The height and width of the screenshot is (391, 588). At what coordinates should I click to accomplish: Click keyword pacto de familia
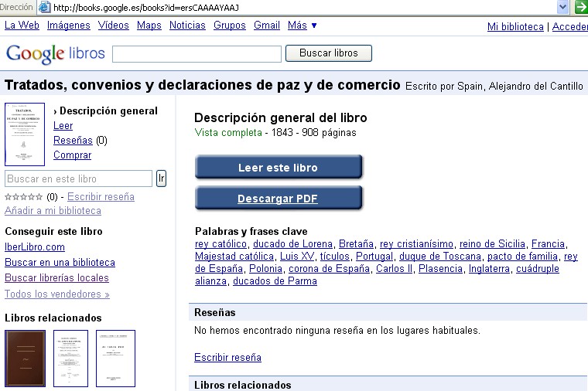(x=522, y=257)
